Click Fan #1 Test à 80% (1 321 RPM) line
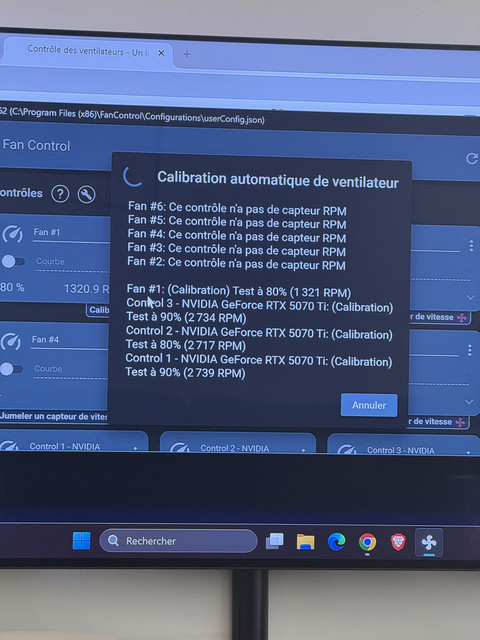 pyautogui.click(x=239, y=291)
